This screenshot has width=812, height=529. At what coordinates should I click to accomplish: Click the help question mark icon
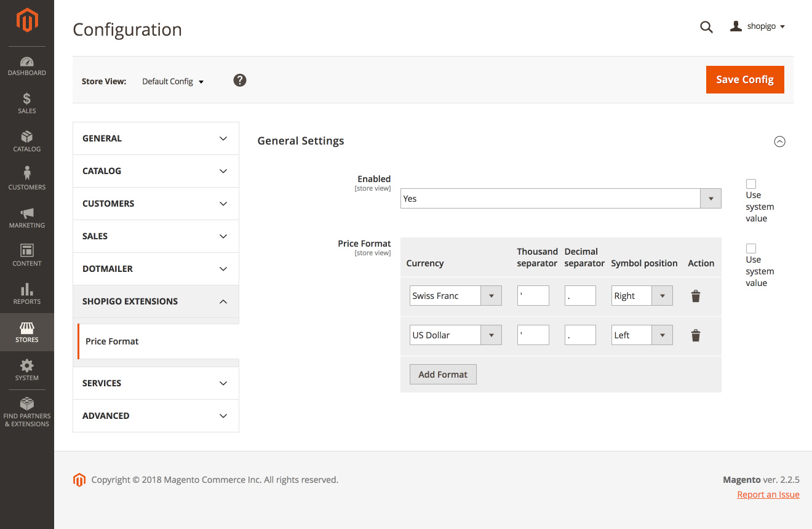(x=240, y=80)
